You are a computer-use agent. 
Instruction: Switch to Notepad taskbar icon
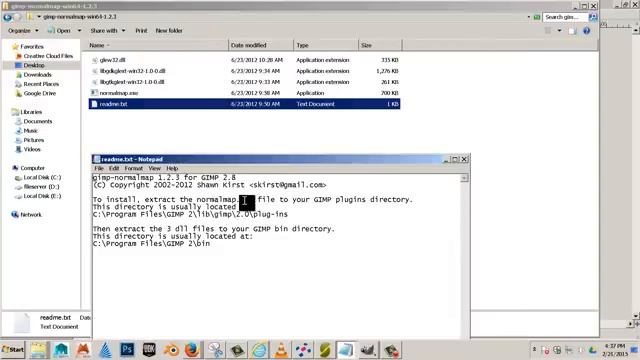click(345, 350)
